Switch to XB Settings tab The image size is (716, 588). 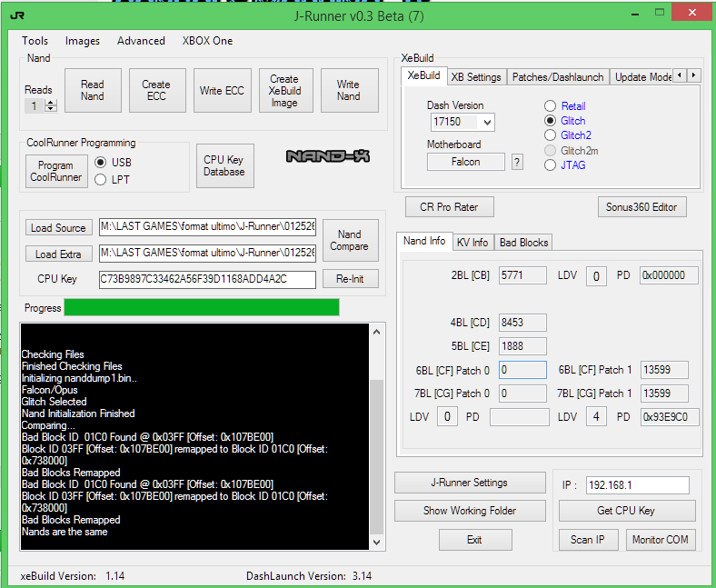pos(476,77)
